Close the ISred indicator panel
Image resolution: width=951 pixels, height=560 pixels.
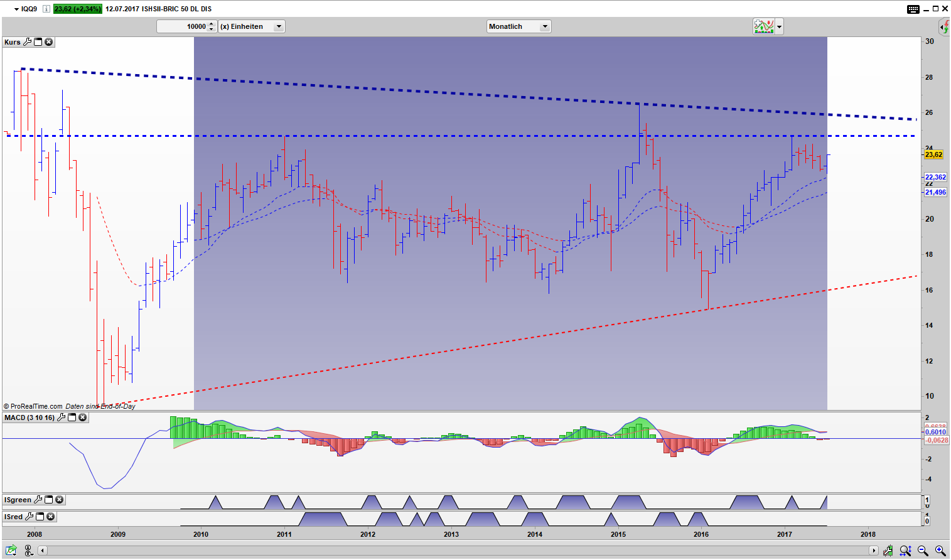click(x=50, y=517)
